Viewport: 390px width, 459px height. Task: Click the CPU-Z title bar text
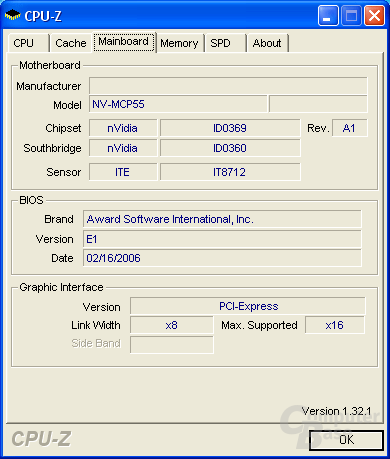coord(43,16)
